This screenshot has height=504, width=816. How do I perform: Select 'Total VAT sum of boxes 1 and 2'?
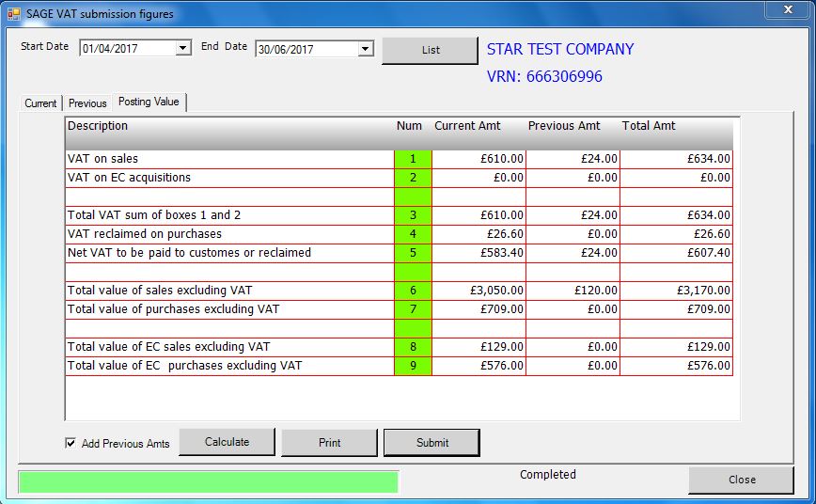click(230, 215)
